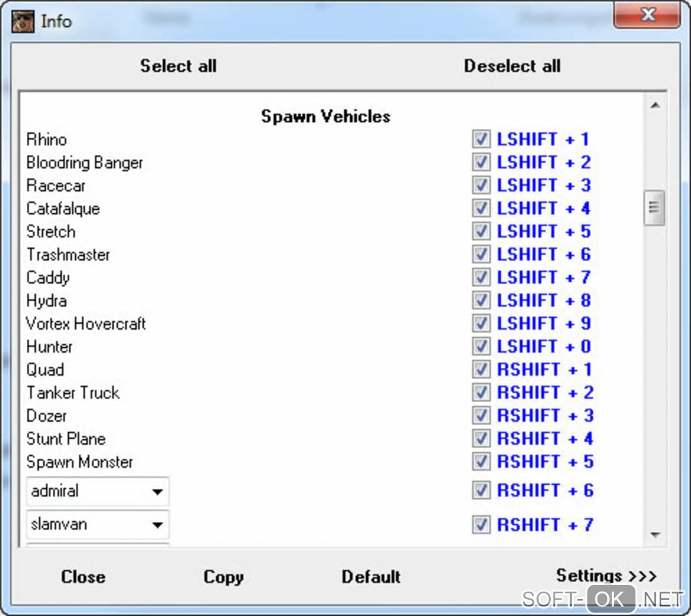Click the LSHIFT + 2 hotkey text
Screen dimensions: 691x616
pos(544,162)
